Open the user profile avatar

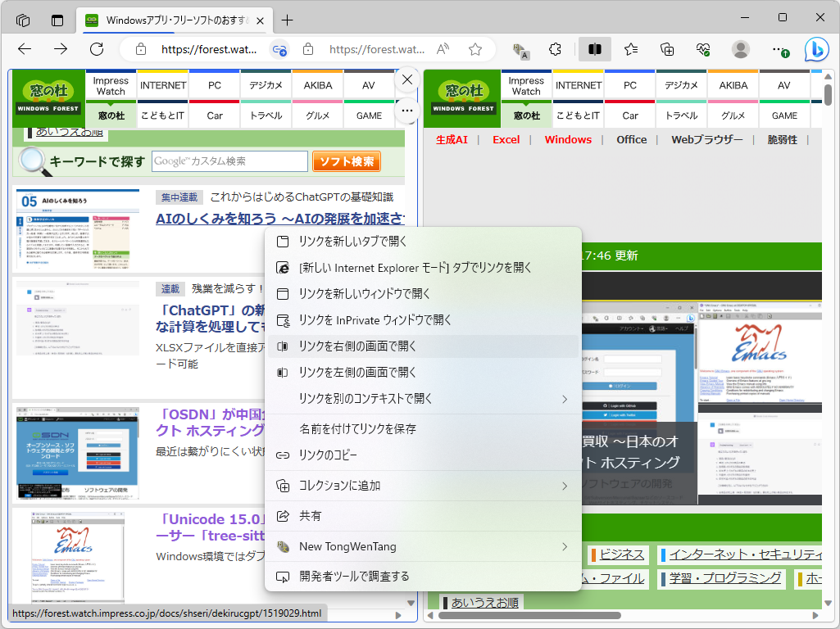(x=740, y=49)
